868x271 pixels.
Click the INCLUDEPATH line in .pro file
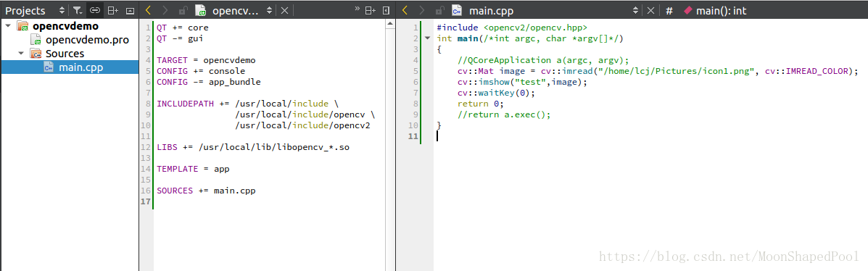pos(247,104)
